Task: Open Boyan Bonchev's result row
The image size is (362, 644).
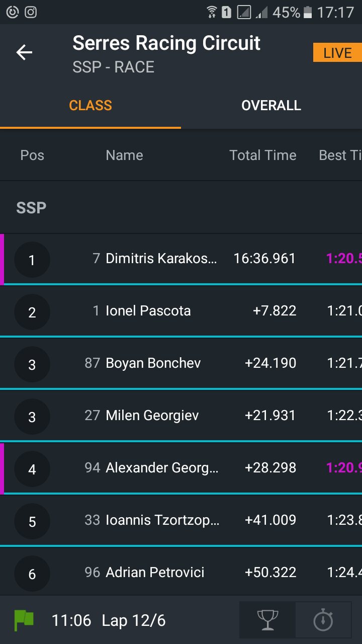Action: point(153,364)
